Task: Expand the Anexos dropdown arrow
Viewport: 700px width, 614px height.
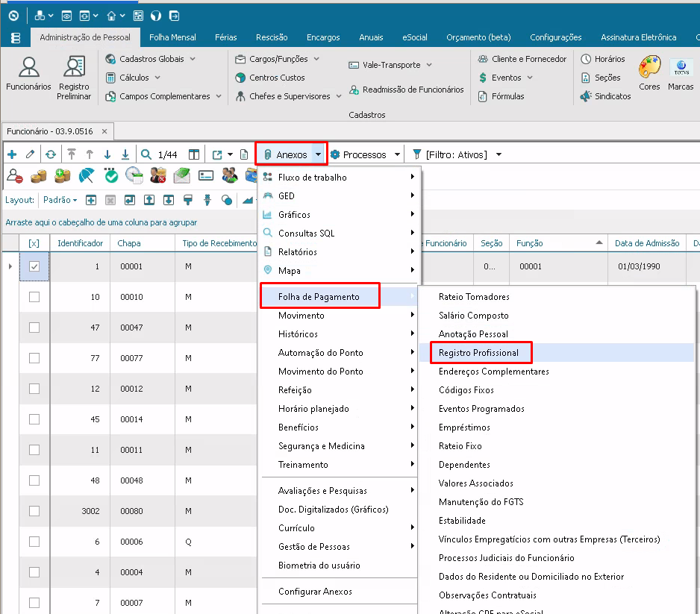Action: point(319,154)
